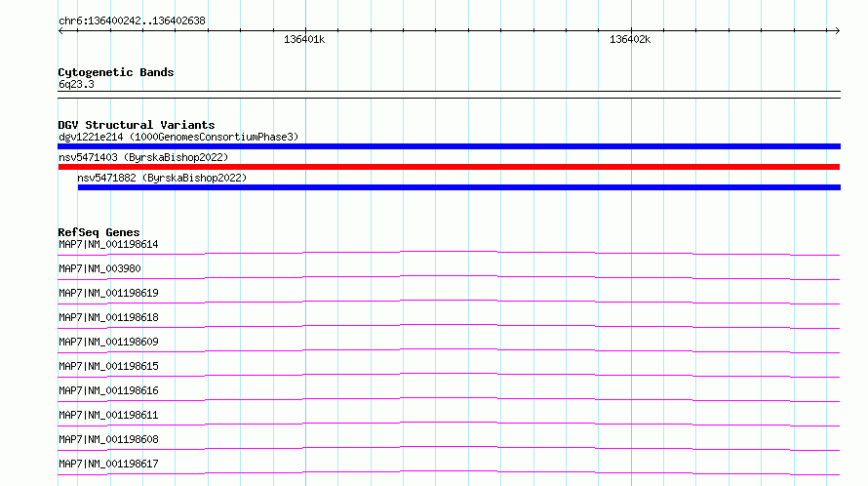Click the left arrow of the ruler
The width and height of the screenshot is (868, 486).
pyautogui.click(x=60, y=30)
